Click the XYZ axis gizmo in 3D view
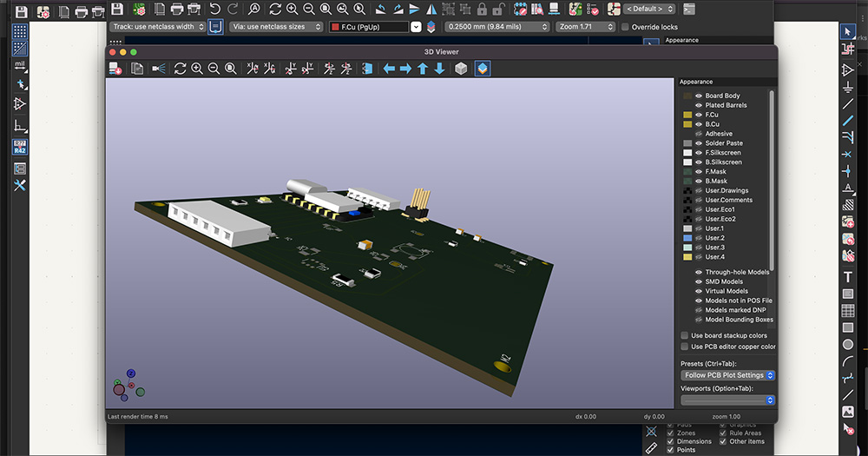This screenshot has width=868, height=456. [x=128, y=386]
